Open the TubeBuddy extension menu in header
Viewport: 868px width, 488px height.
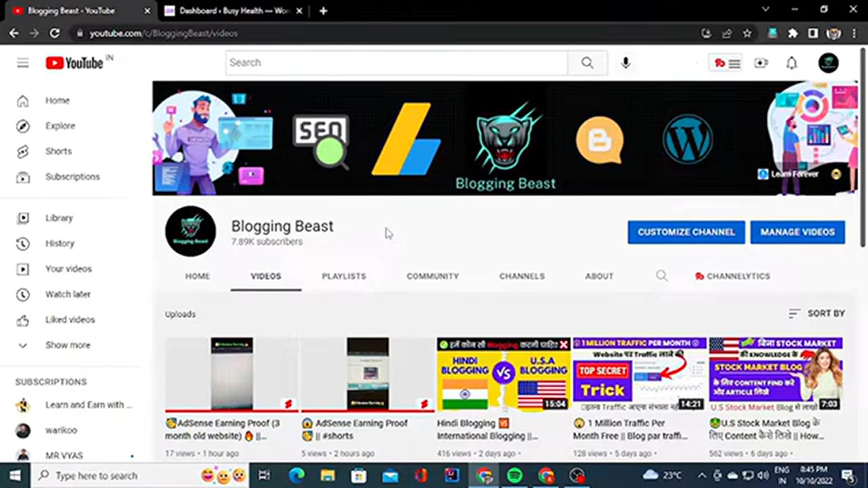pyautogui.click(x=726, y=63)
